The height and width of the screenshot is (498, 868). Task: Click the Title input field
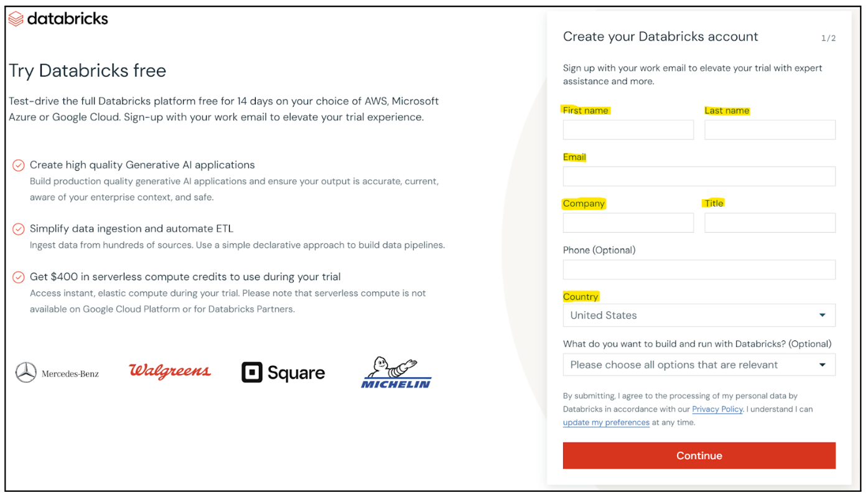coord(769,222)
